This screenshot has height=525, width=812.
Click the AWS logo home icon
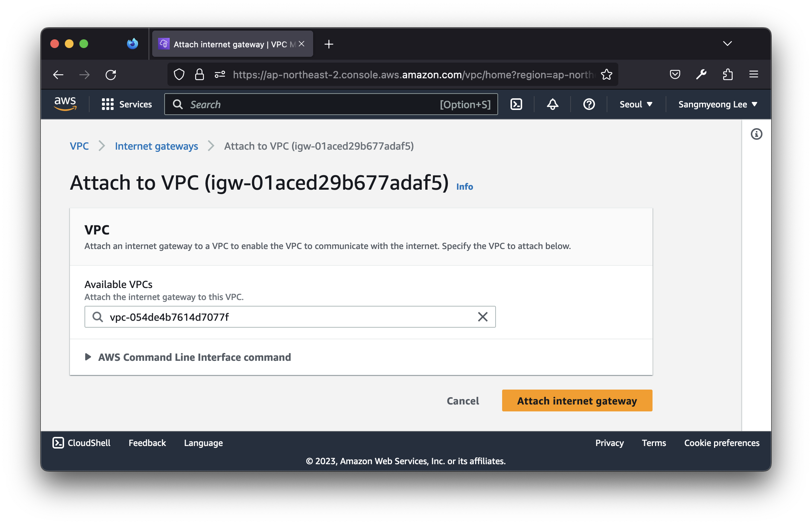click(65, 104)
